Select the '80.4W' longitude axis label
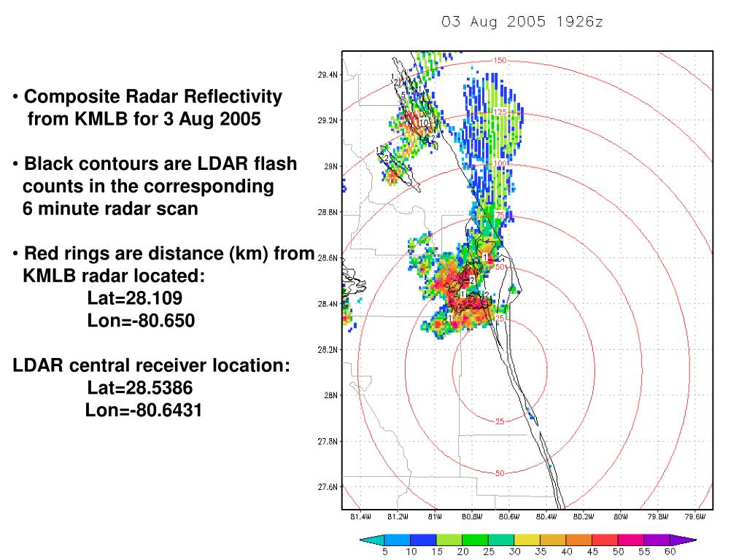 click(546, 517)
